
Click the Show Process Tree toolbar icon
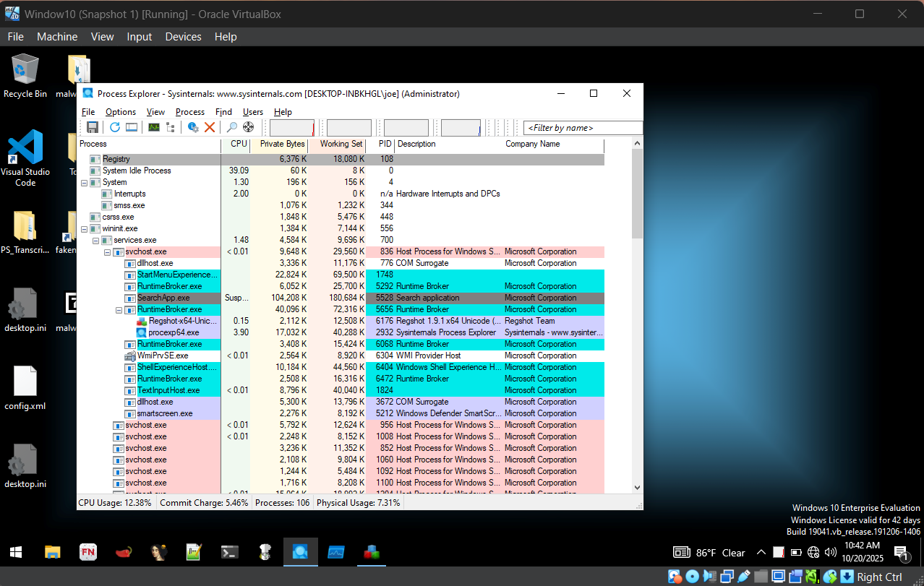pos(171,127)
